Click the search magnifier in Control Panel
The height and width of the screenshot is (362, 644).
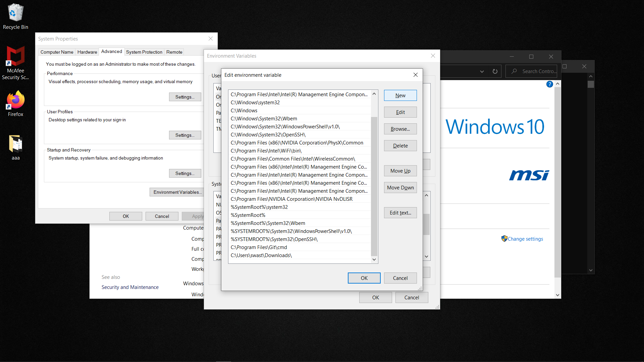[514, 71]
